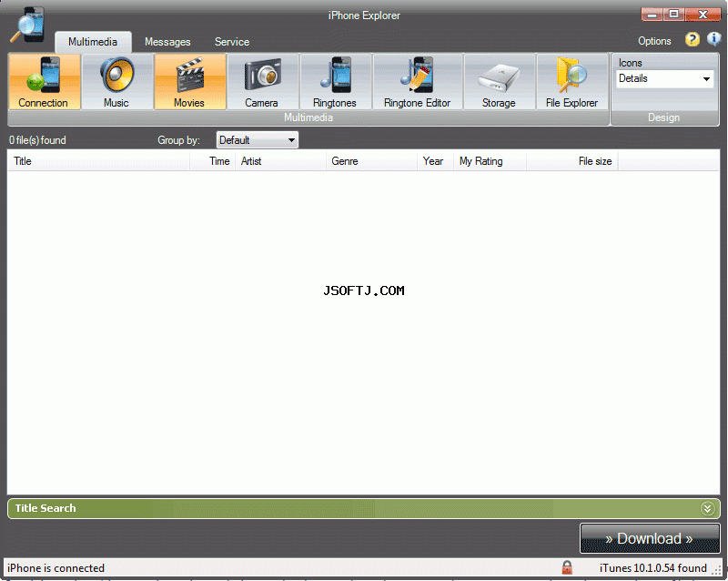
Task: Open the Music library
Action: (x=117, y=82)
